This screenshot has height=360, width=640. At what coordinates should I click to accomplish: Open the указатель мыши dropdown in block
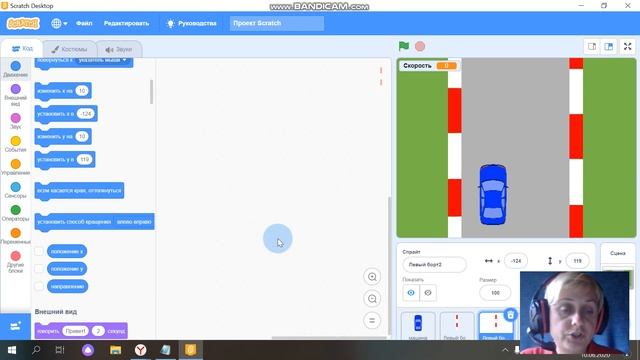tap(102, 60)
